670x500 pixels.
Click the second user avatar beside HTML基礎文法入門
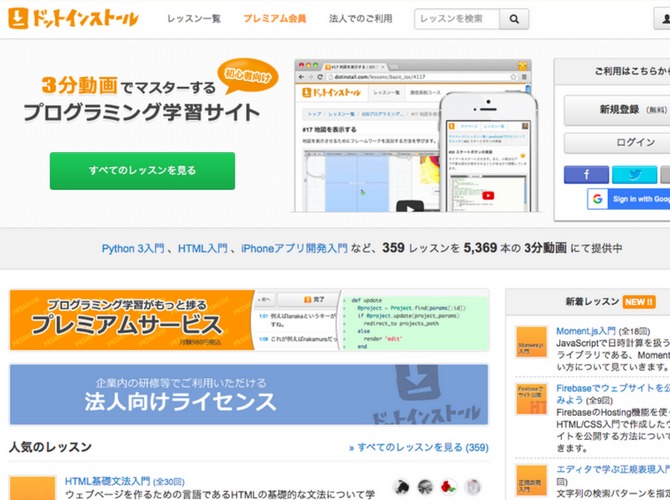(x=425, y=486)
